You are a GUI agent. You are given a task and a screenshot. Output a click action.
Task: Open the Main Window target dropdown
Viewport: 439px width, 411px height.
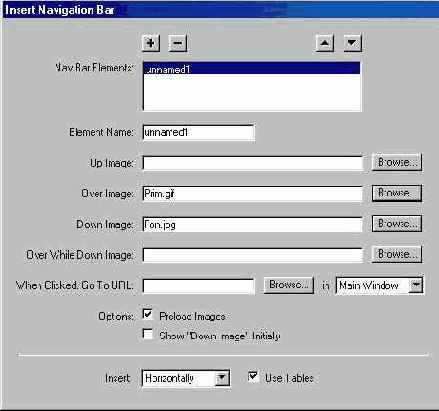pyautogui.click(x=416, y=285)
